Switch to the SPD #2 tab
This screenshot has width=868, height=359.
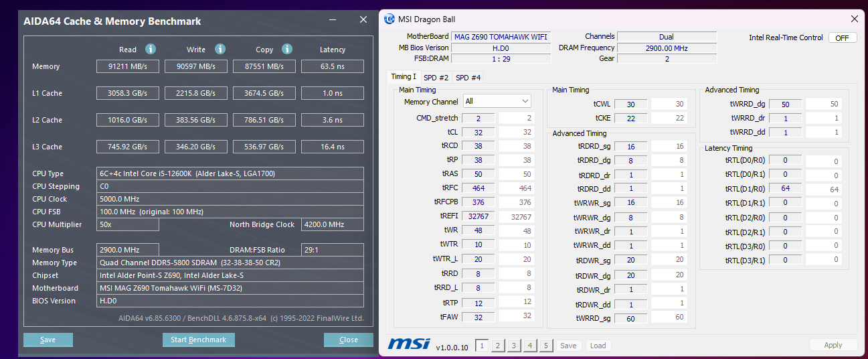coord(436,78)
